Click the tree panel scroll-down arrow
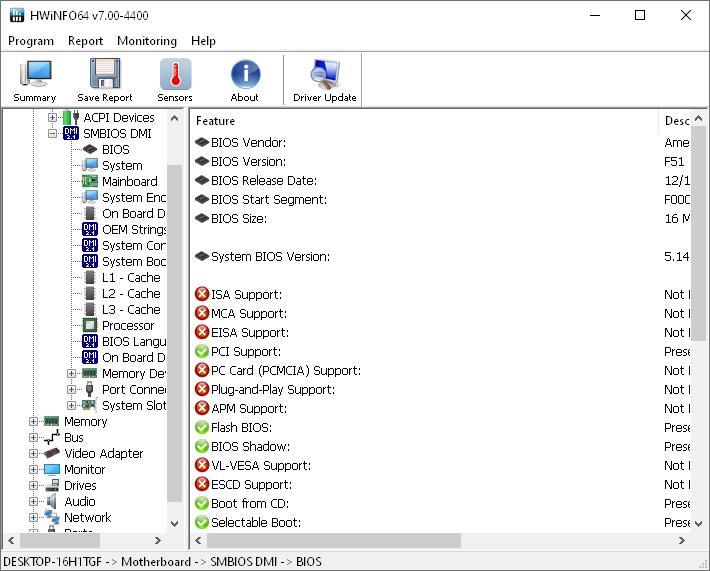This screenshot has width=710, height=571. (x=174, y=523)
